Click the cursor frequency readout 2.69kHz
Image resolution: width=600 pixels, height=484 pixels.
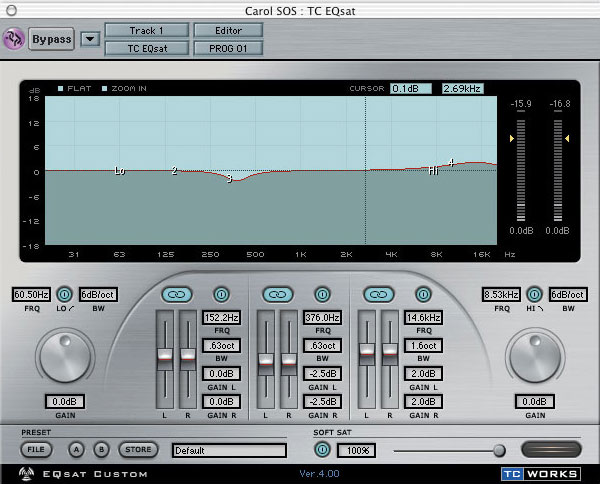[x=462, y=88]
